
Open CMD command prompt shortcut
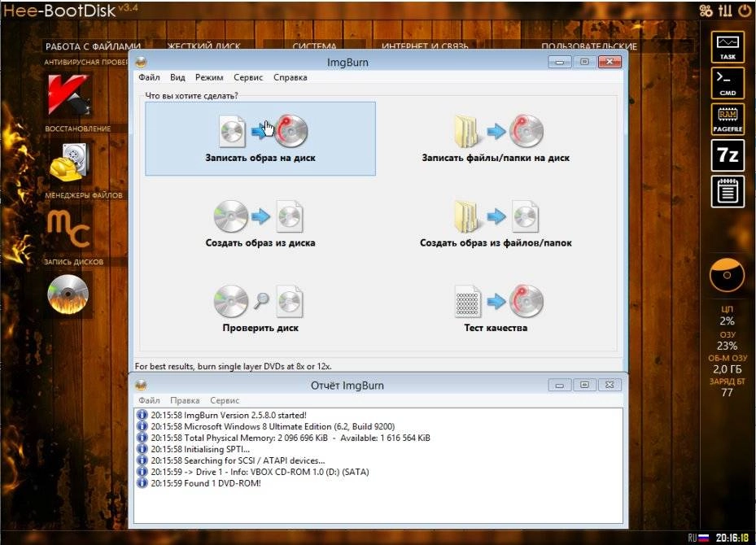click(728, 83)
